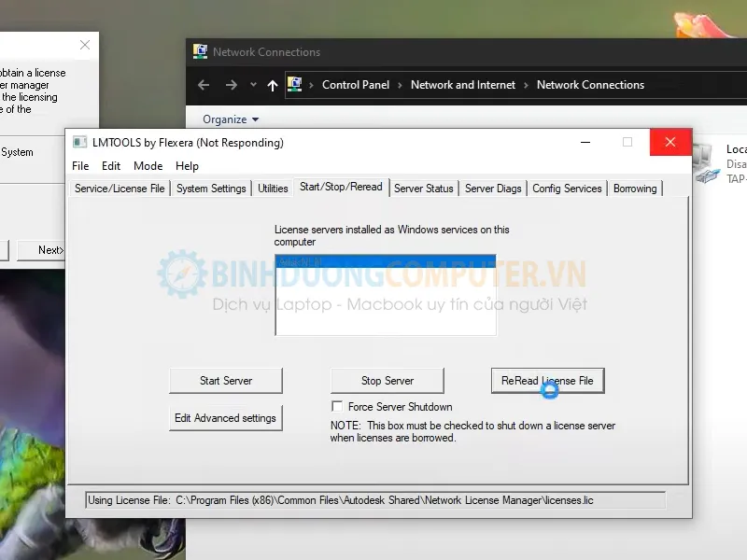747x560 pixels.
Task: Click the Network Connections window icon
Action: (x=199, y=52)
